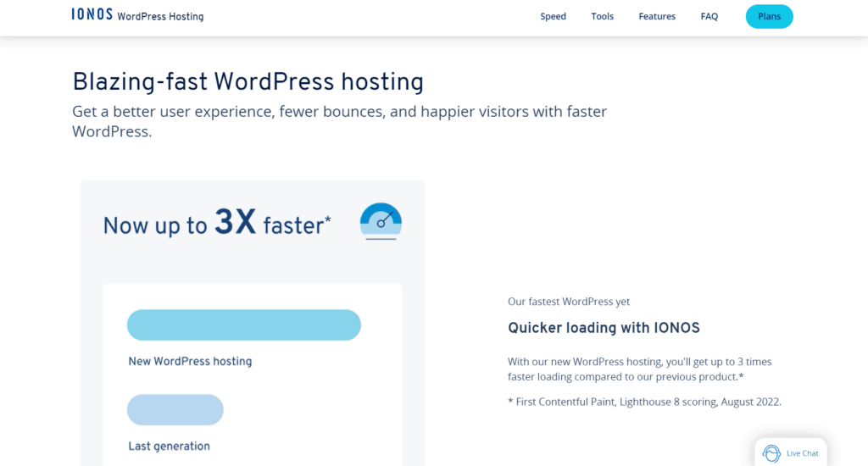Click the First Contentful Paint footnote
This screenshot has height=466, width=868.
[x=644, y=402]
